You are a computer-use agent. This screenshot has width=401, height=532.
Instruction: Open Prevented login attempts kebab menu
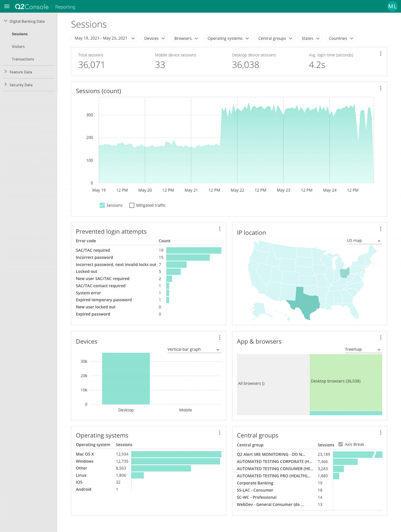click(220, 229)
